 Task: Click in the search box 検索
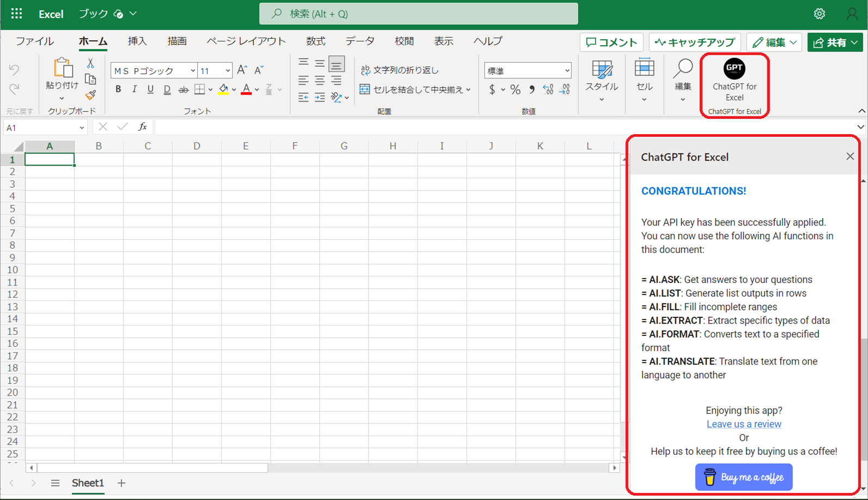tap(418, 14)
